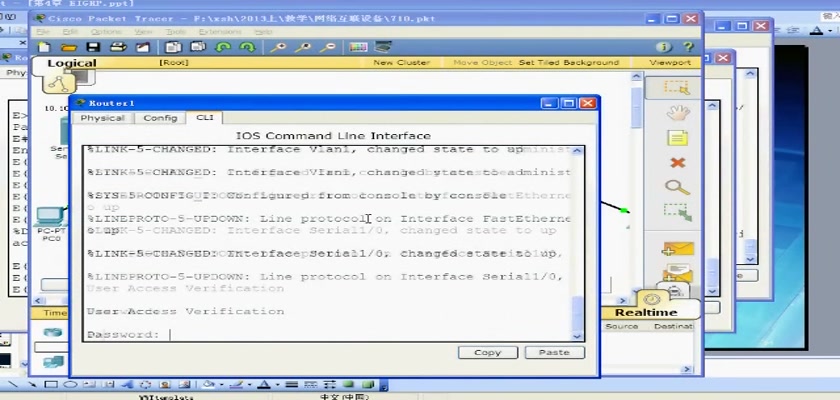The width and height of the screenshot is (840, 400).
Task: Click the Routers device category icon
Action: (x=53, y=333)
